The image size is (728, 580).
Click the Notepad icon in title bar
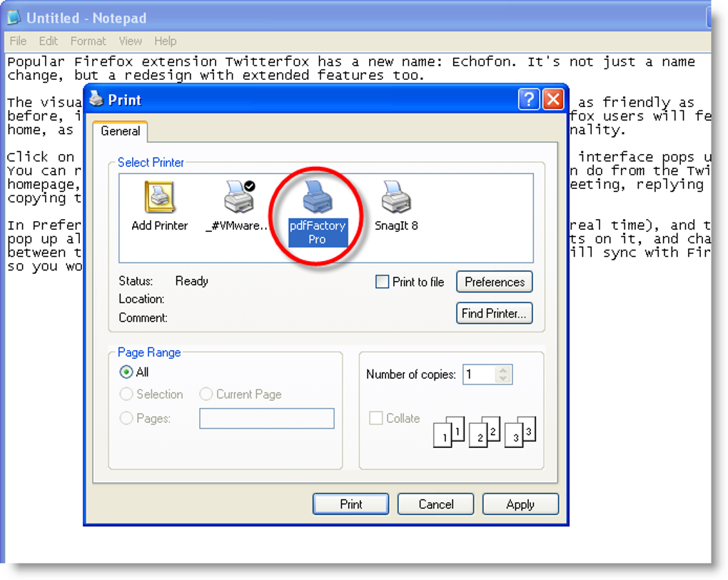[14, 18]
